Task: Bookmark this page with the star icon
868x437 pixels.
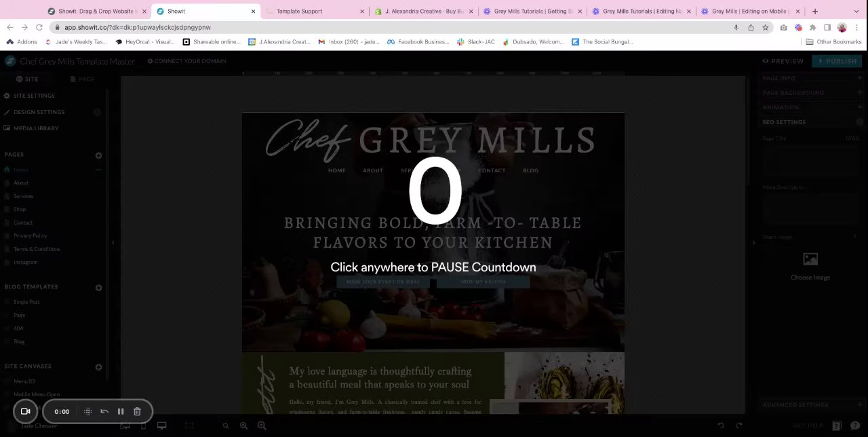Action: click(766, 27)
